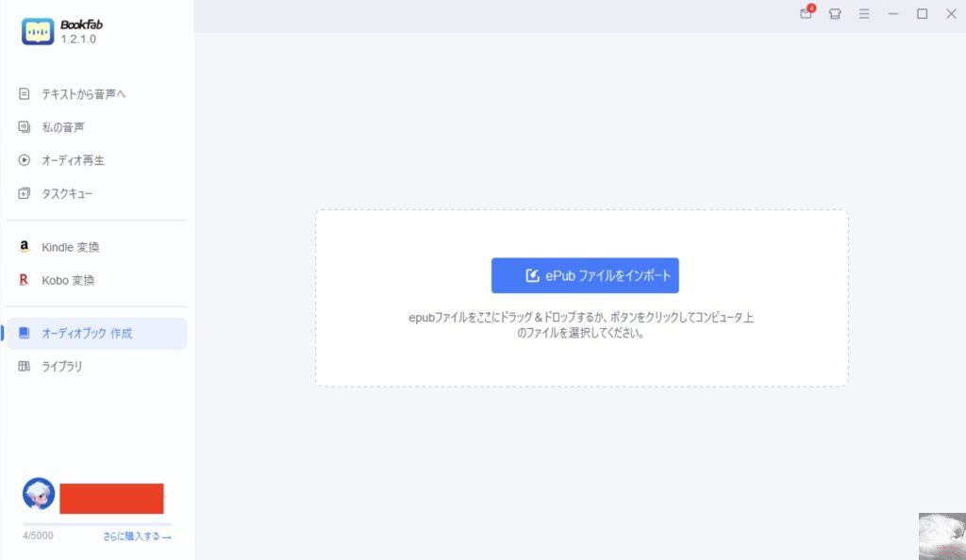Click the 4/5000 usage progress bar
This screenshot has height=560, width=966.
[x=96, y=523]
